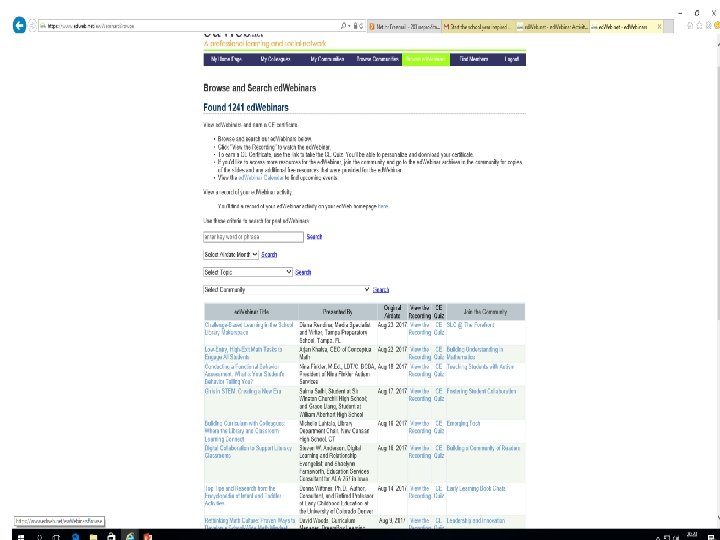Screen dimensions: 720x540
Task: Open the browser Tools gear icon
Action: (709, 26)
